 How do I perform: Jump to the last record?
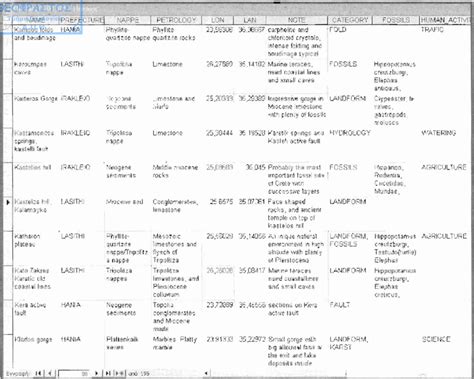click(x=108, y=374)
